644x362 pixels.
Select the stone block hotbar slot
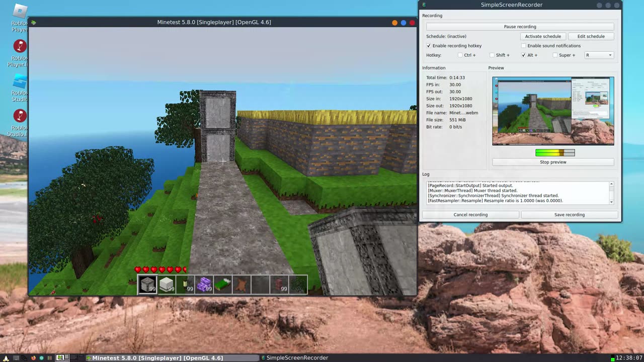147,285
